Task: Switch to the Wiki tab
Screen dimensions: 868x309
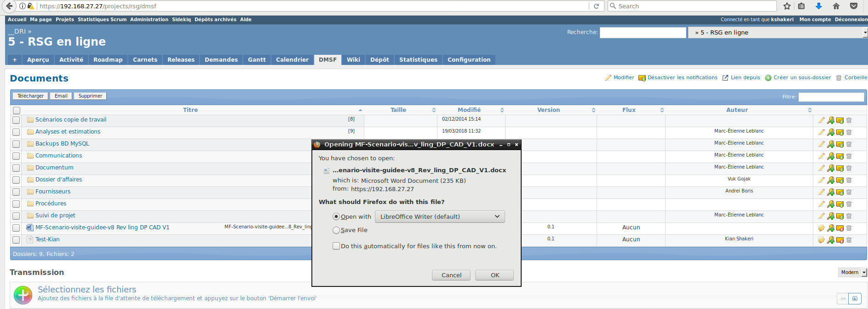Action: click(x=353, y=59)
